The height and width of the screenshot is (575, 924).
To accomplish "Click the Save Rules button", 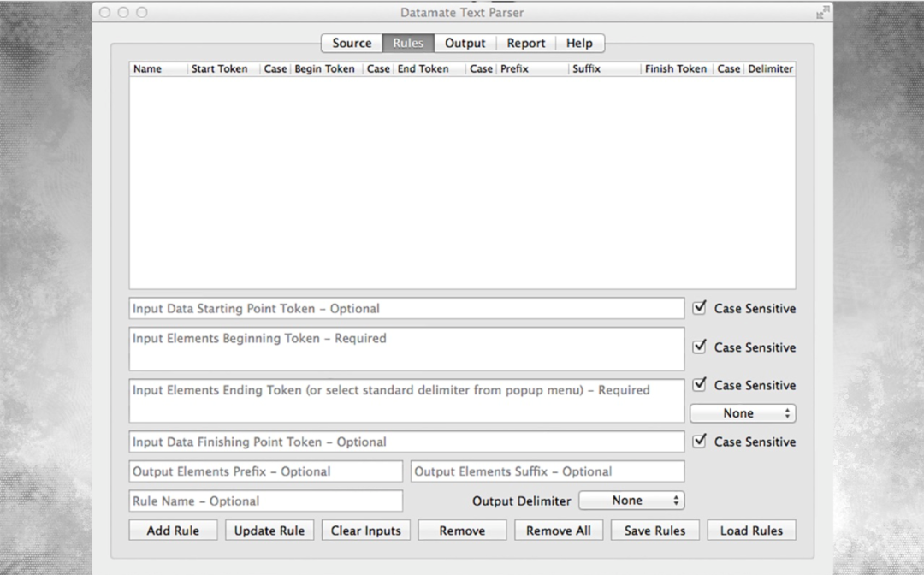I will [x=654, y=531].
